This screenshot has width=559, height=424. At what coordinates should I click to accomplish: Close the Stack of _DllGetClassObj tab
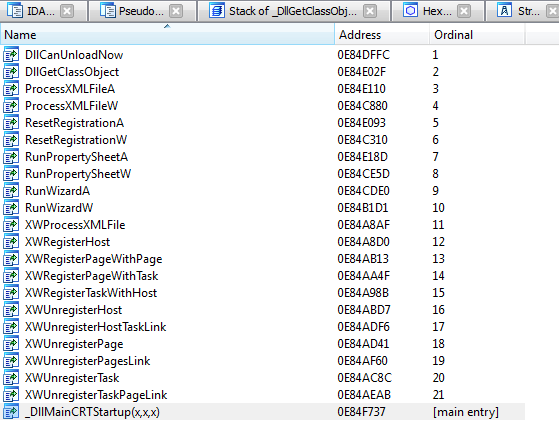370,11
